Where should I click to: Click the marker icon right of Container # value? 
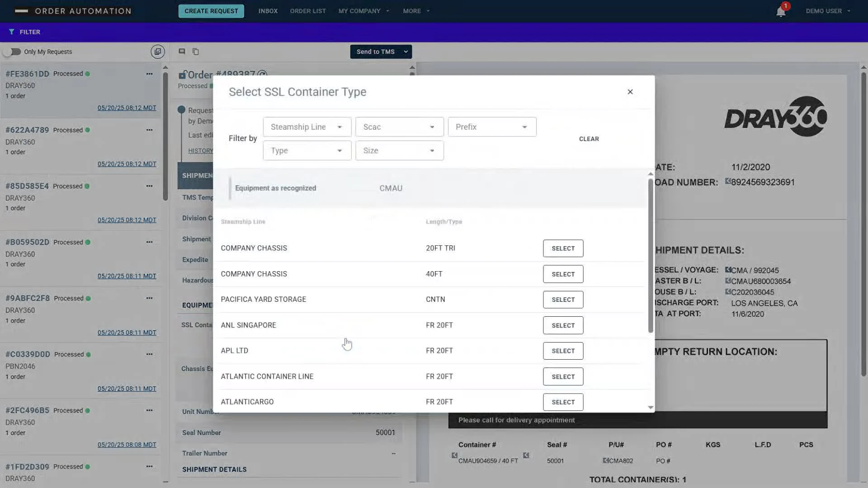click(x=526, y=455)
